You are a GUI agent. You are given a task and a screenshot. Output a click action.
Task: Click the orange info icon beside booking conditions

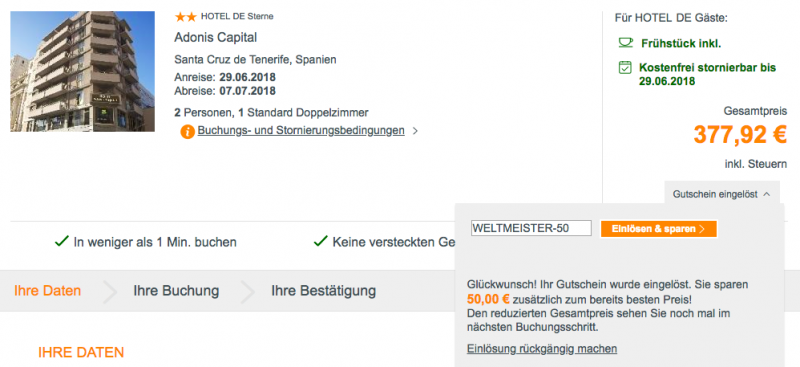187,132
